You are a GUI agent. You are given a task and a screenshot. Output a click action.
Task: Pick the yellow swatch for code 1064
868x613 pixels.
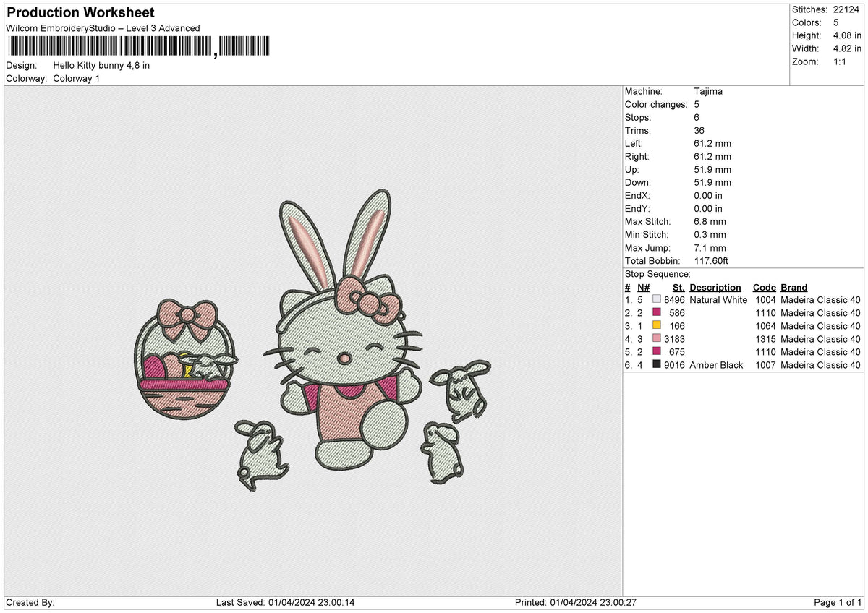tap(657, 326)
